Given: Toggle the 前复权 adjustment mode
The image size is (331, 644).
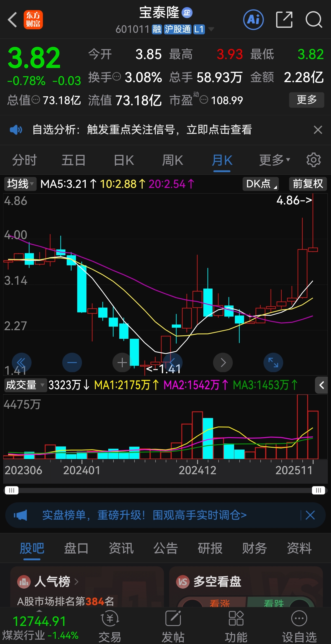Looking at the screenshot, I should click(x=308, y=184).
